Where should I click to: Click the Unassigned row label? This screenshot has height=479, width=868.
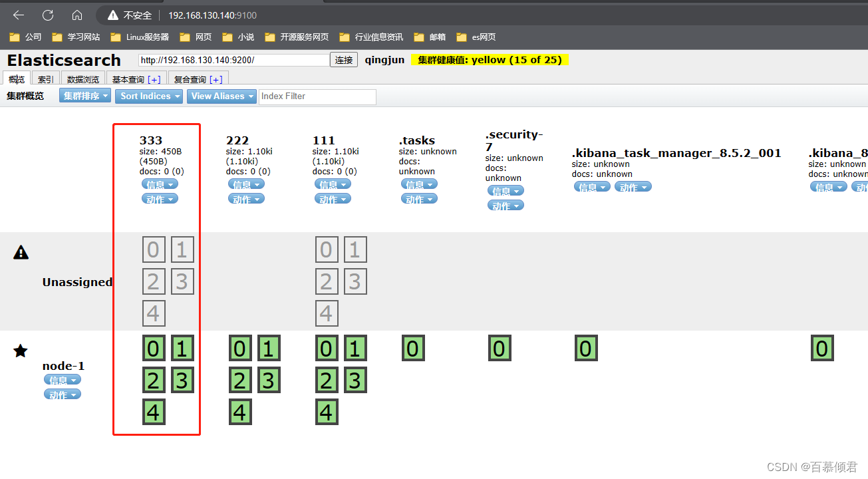pyautogui.click(x=77, y=282)
